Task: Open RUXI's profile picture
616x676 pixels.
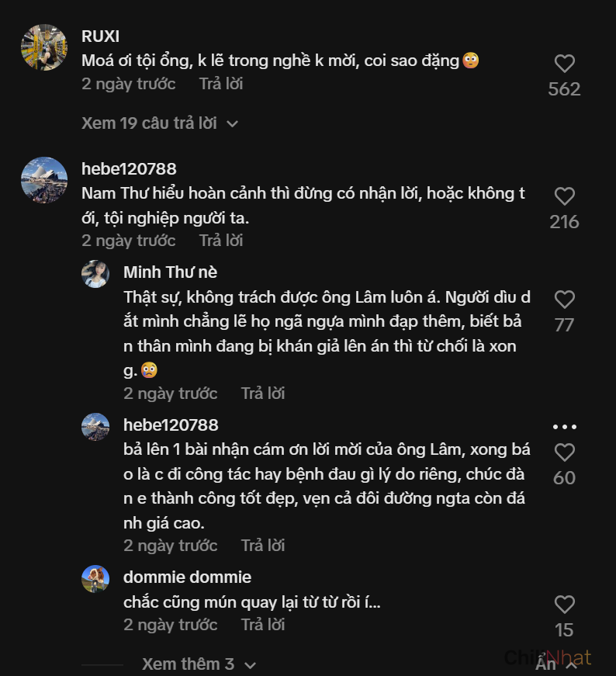Action: (43, 47)
